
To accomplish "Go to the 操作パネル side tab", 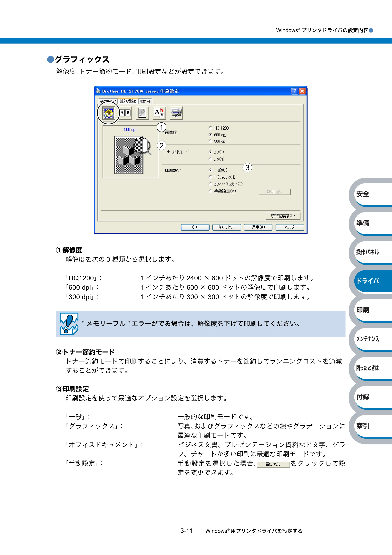I will 373,252.
